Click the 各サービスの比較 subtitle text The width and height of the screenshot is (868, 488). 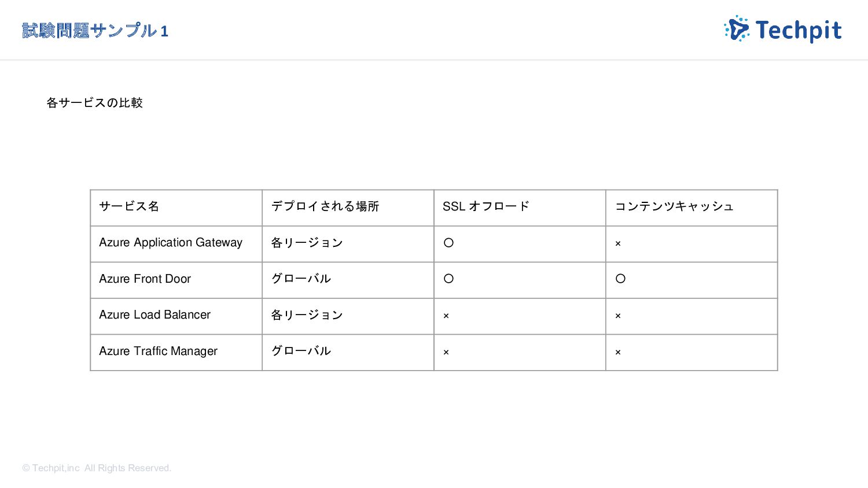click(94, 103)
